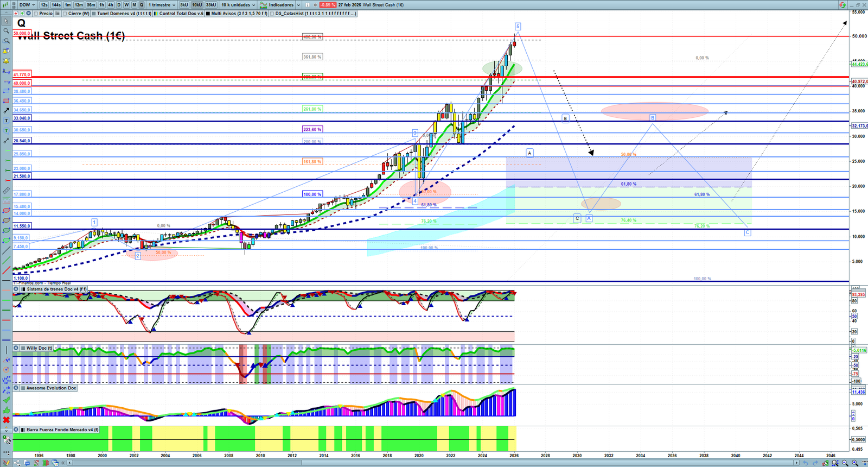868x467 pixels.
Task: Select the magnifier zoom tool
Action: pos(6,31)
